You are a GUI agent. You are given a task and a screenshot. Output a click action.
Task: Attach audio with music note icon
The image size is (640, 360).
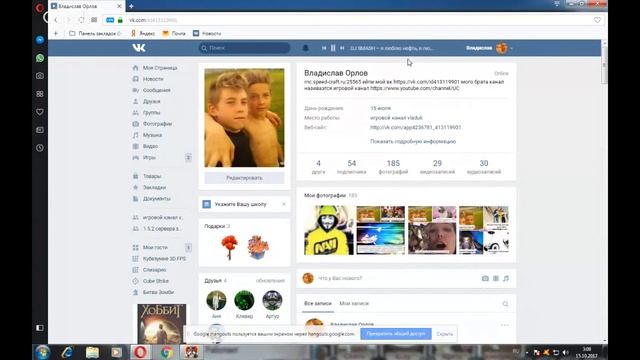(506, 278)
